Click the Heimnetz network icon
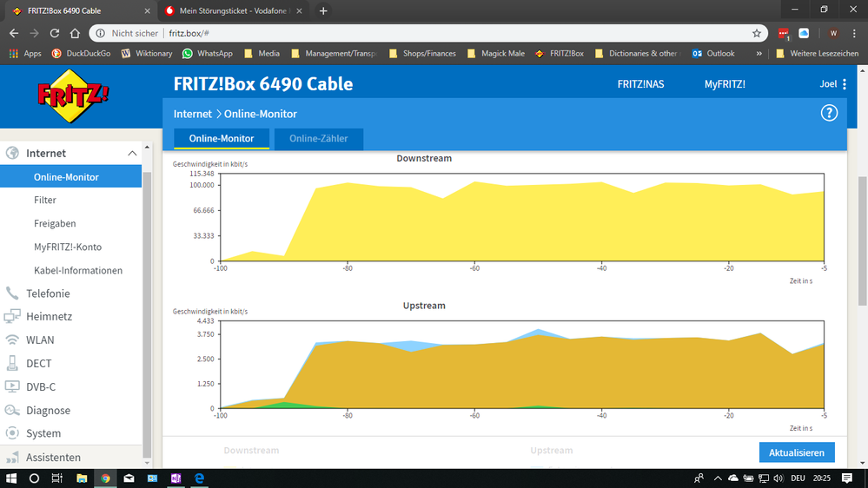Image resolution: width=868 pixels, height=488 pixels. pyautogui.click(x=12, y=316)
